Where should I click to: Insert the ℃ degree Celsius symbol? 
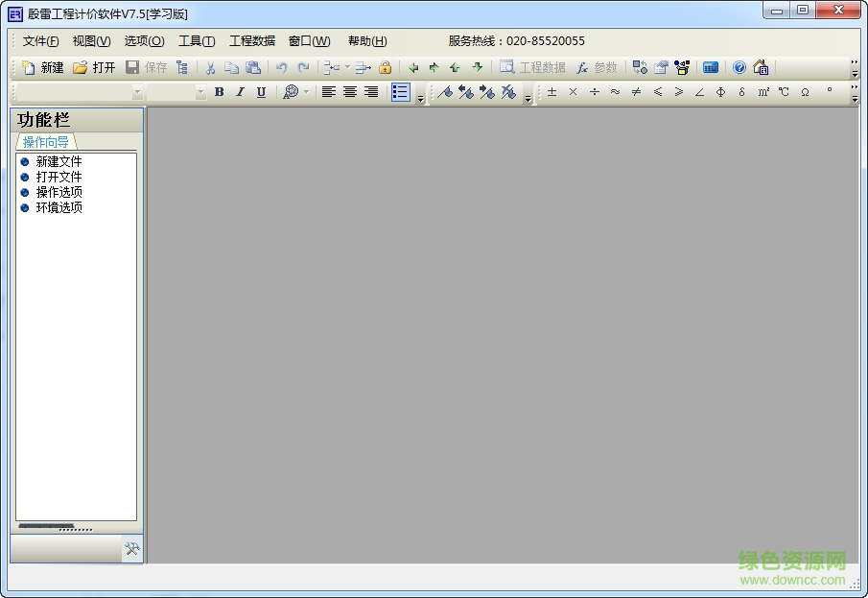pos(784,92)
